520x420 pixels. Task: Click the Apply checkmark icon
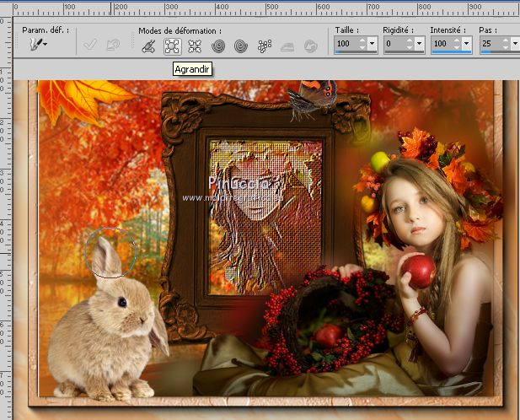point(89,45)
